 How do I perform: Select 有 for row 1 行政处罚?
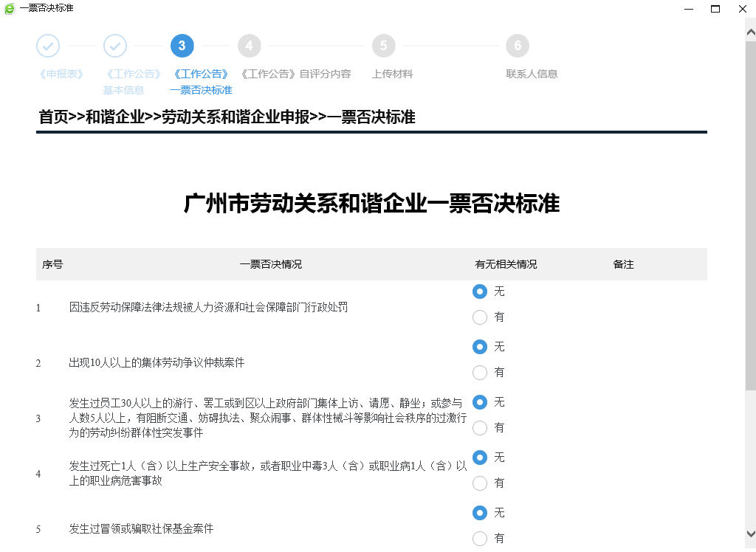click(480, 317)
